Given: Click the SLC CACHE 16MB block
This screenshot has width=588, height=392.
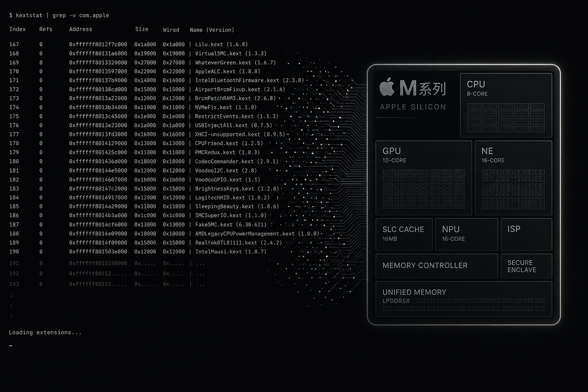Looking at the screenshot, I should coord(404,234).
